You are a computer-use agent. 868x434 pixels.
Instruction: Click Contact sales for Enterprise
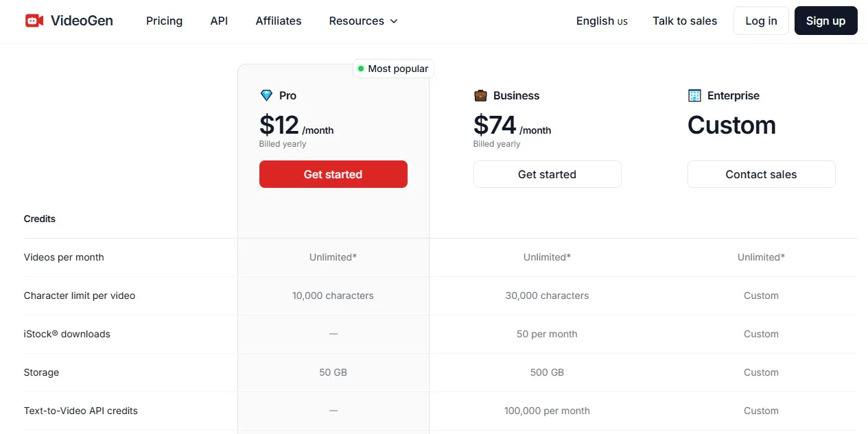pyautogui.click(x=761, y=174)
